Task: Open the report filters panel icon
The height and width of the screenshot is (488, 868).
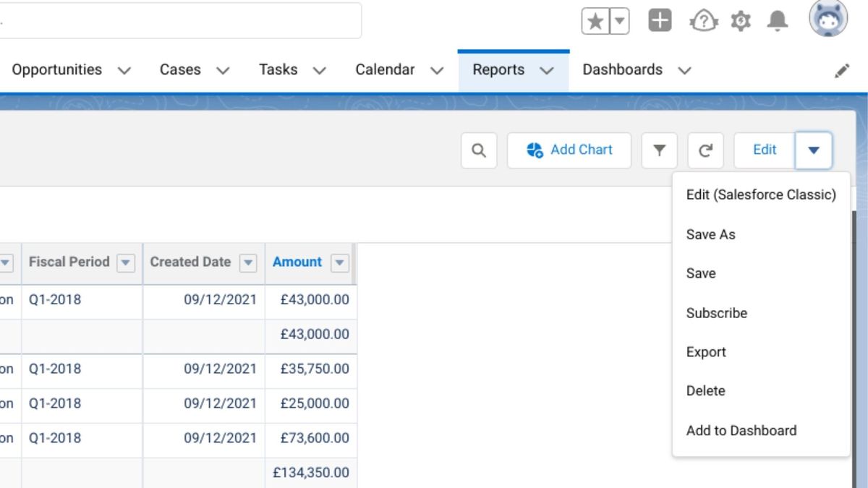Action: pyautogui.click(x=659, y=150)
